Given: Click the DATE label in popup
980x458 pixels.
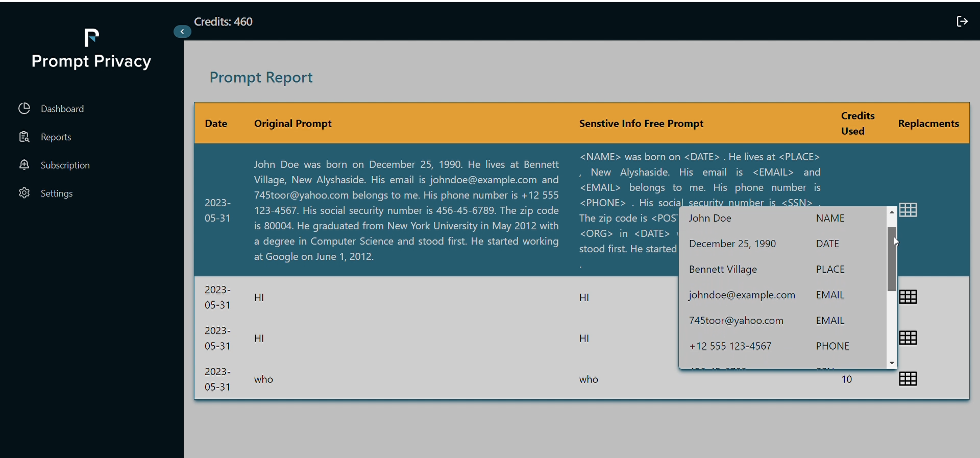Looking at the screenshot, I should [x=828, y=244].
